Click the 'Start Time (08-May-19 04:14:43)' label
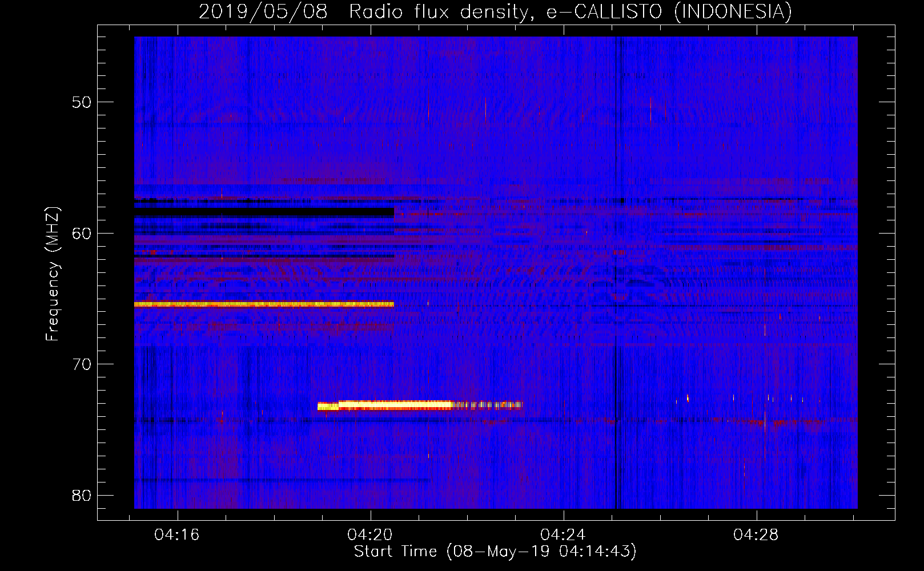The height and width of the screenshot is (571, 924). coord(495,552)
